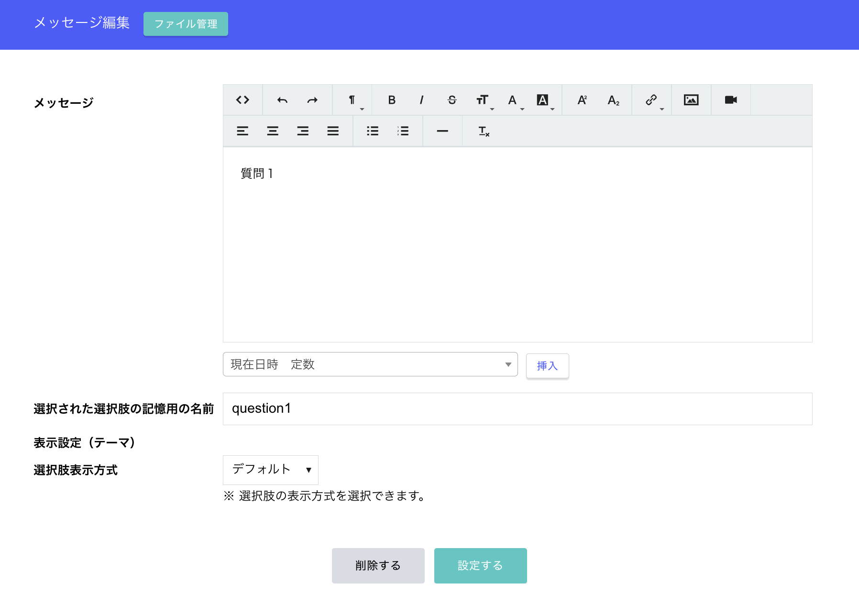The height and width of the screenshot is (616, 859).
Task: Apply subscript formatting
Action: (613, 100)
